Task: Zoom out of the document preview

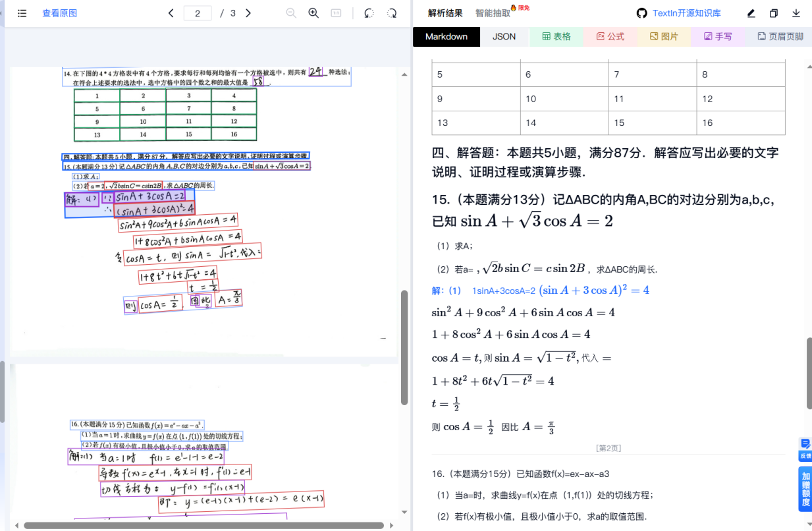Action: [x=290, y=13]
